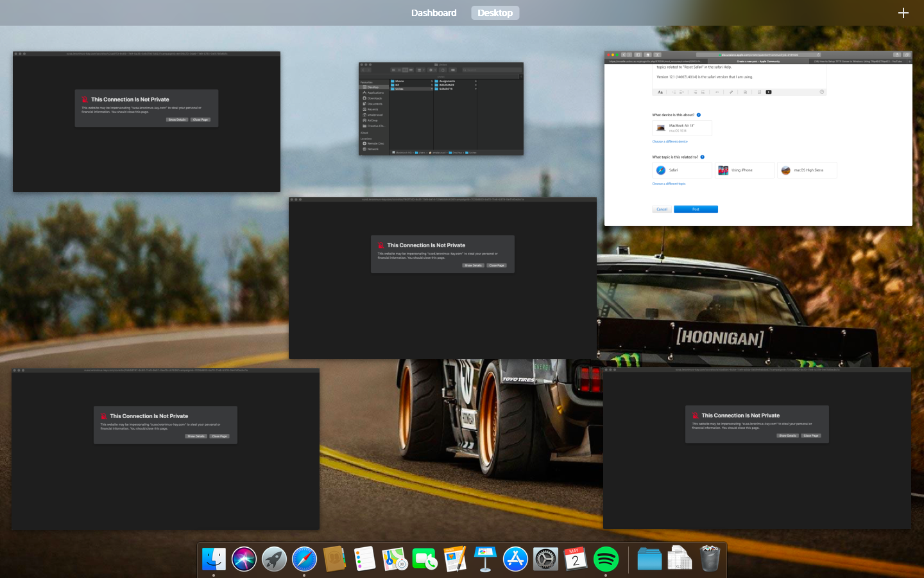Open the Maps app icon
The height and width of the screenshot is (578, 924).
tap(395, 559)
